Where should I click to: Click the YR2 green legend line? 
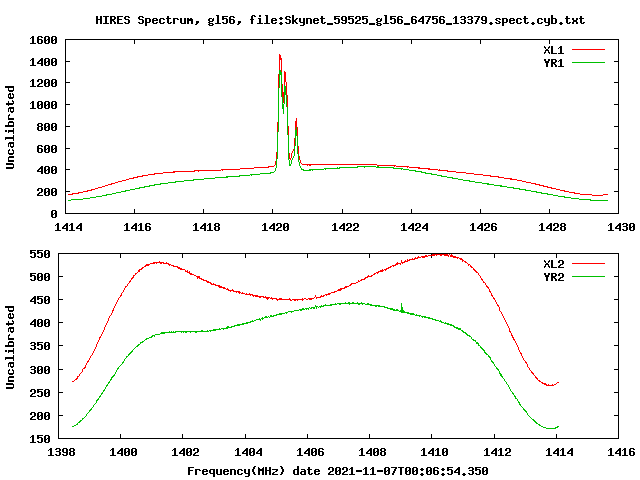click(x=588, y=277)
